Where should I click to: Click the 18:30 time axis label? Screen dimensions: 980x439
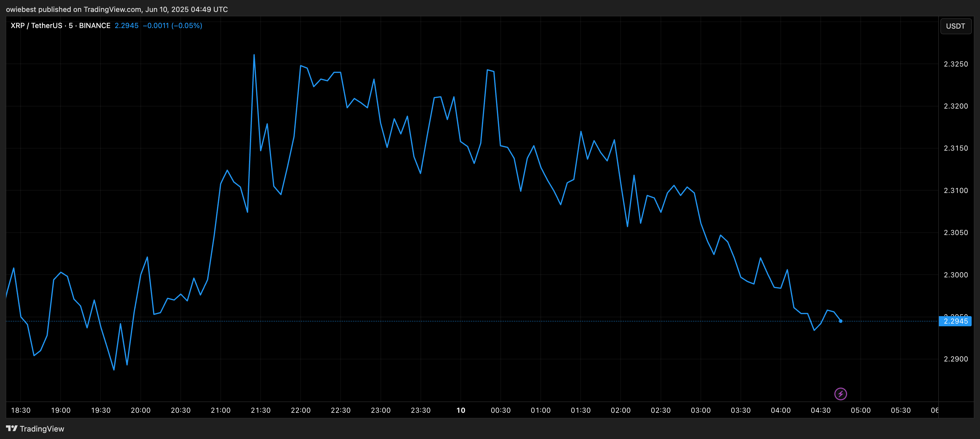[21, 410]
